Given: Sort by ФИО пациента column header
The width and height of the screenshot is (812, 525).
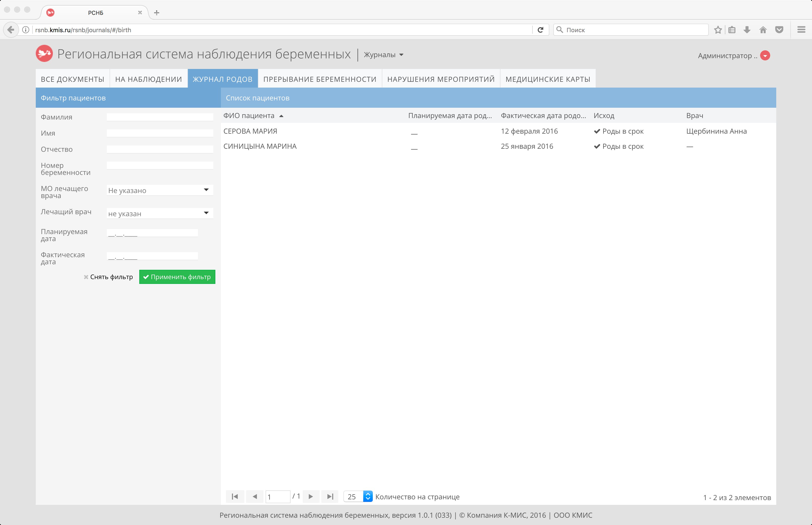Looking at the screenshot, I should point(253,116).
